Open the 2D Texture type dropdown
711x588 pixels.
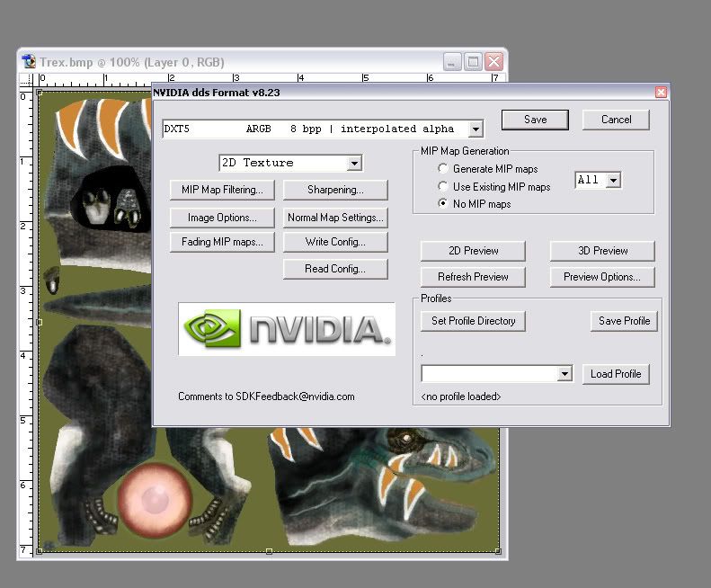pos(354,163)
